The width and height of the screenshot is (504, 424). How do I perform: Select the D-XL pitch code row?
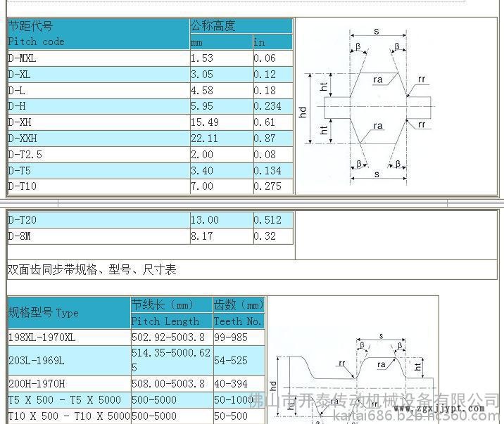[99, 75]
